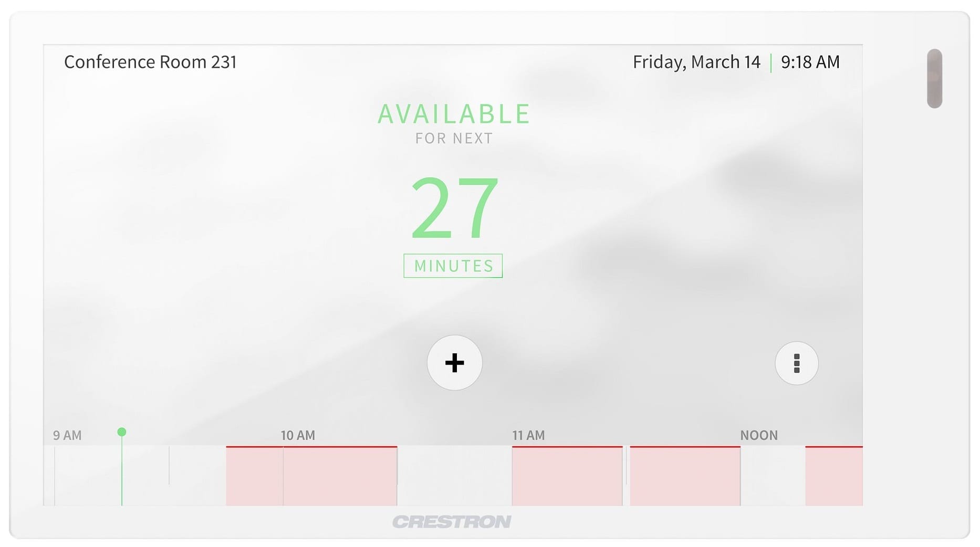The width and height of the screenshot is (980, 547).
Task: Click the NOON timeline label
Action: 758,435
